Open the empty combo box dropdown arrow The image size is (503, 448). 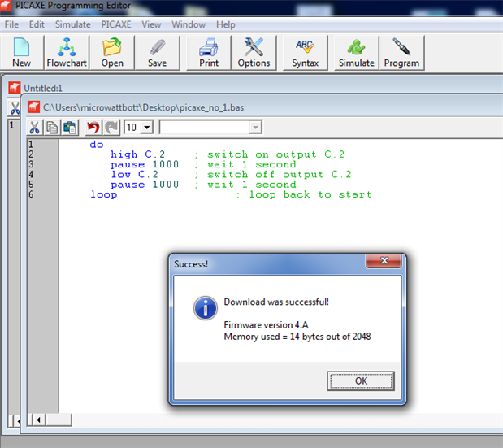[x=255, y=128]
